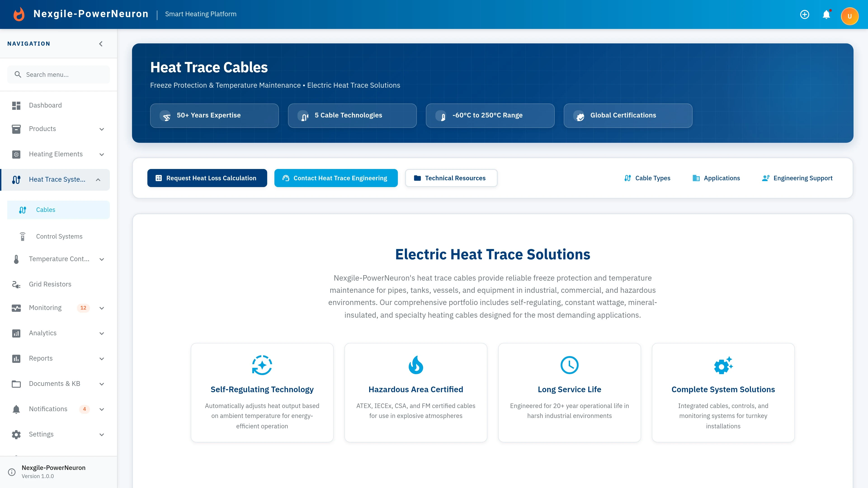Open Contact Heat Trace Engineering
The image size is (868, 488).
click(336, 178)
